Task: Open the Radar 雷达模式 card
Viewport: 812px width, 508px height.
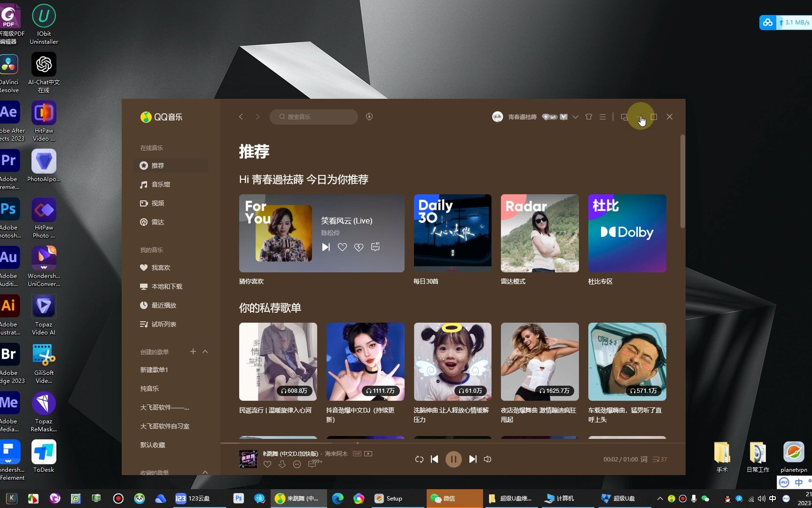Action: (540, 233)
